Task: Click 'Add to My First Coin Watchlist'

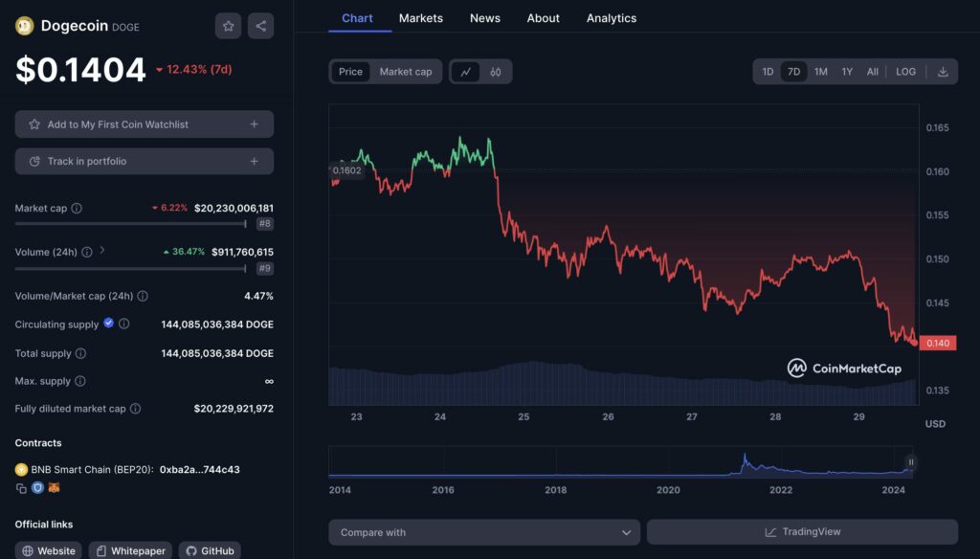Action: click(144, 123)
